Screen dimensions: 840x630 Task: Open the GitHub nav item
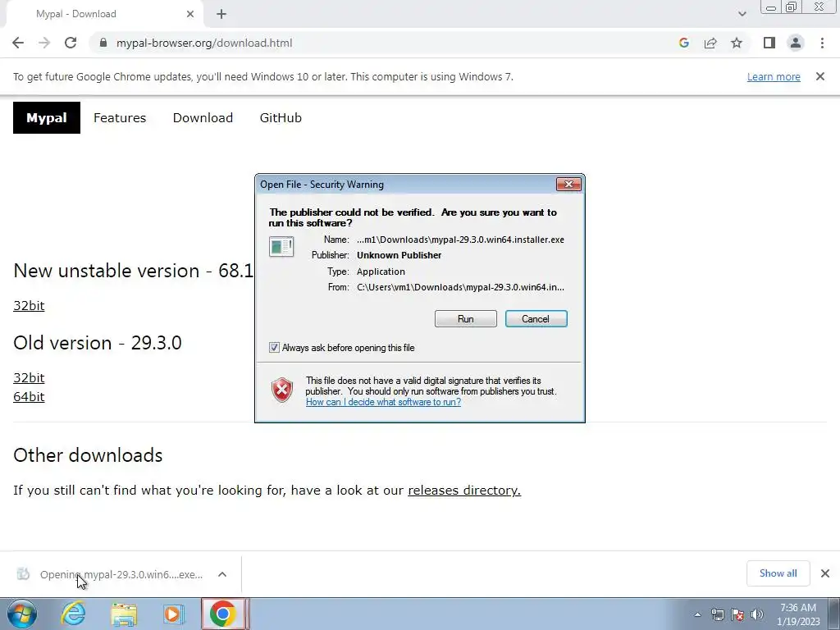coord(281,118)
